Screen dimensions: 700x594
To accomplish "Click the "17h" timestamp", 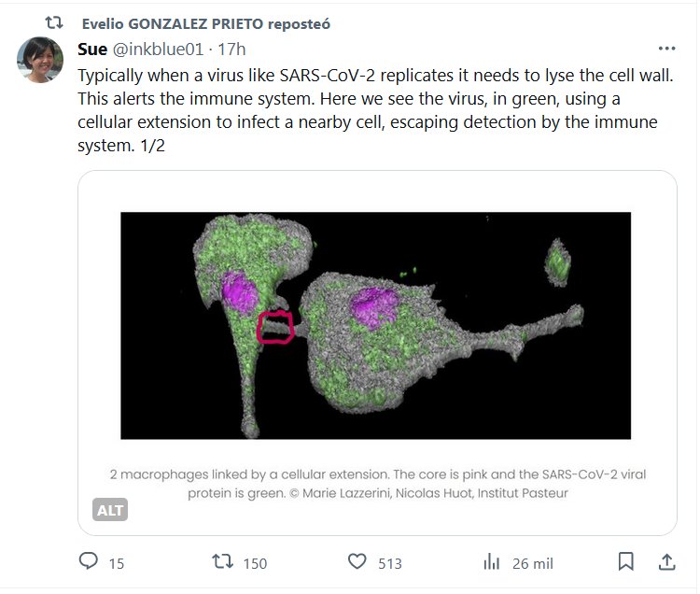I will click(x=231, y=49).
